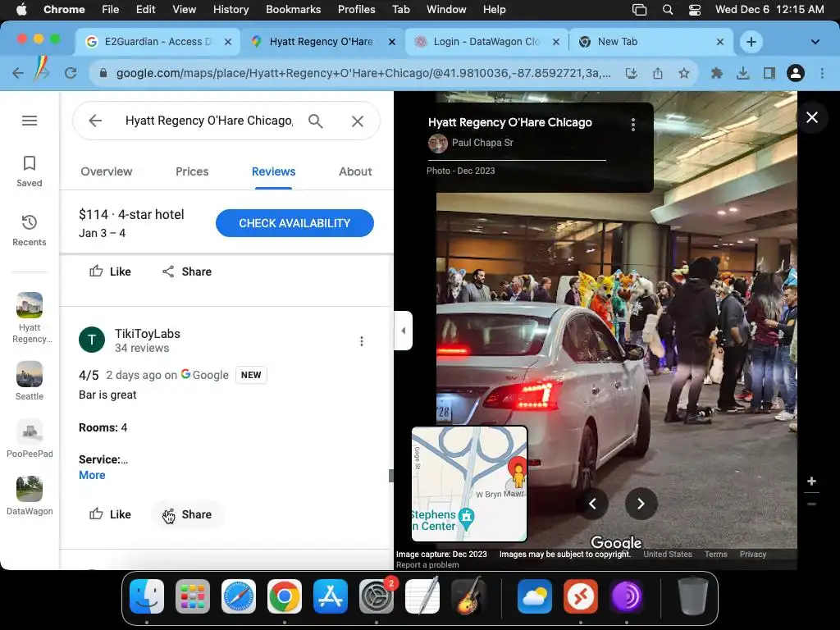Click the browser back arrow
Viewport: 840px width, 630px height.
[x=18, y=73]
